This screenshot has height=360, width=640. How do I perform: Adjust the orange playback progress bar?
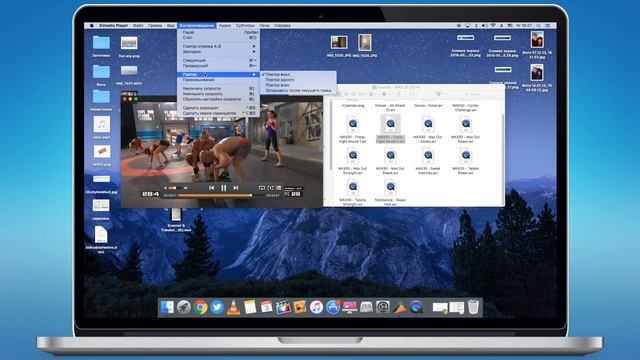coord(221,196)
